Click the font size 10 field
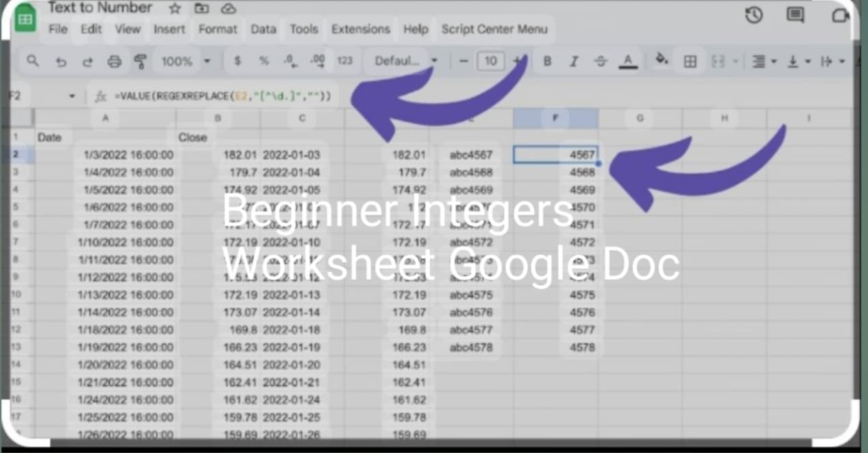This screenshot has height=453, width=868. point(491,61)
